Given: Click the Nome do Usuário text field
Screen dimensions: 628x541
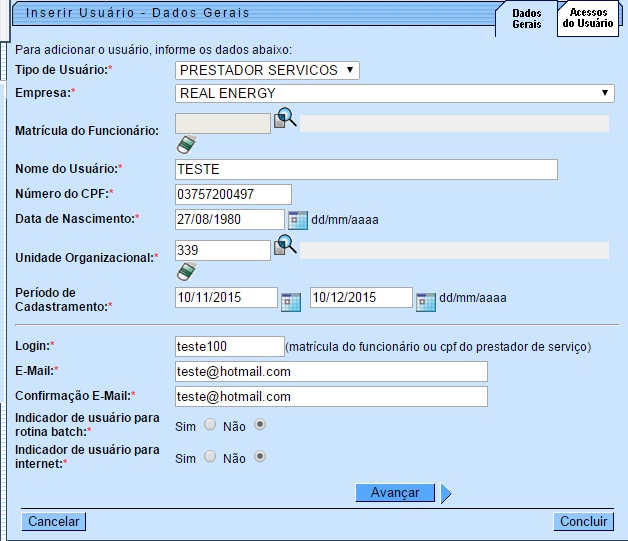Looking at the screenshot, I should [365, 169].
